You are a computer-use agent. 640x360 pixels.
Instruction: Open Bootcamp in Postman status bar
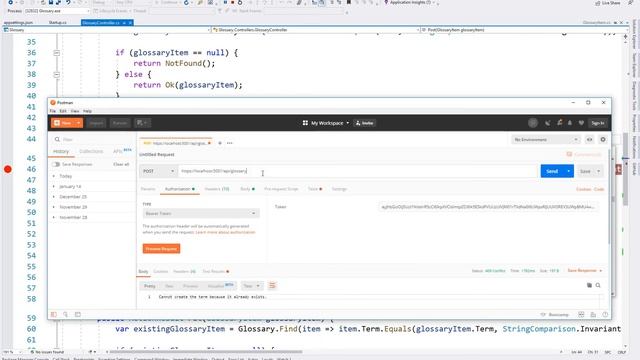pyautogui.click(x=555, y=315)
